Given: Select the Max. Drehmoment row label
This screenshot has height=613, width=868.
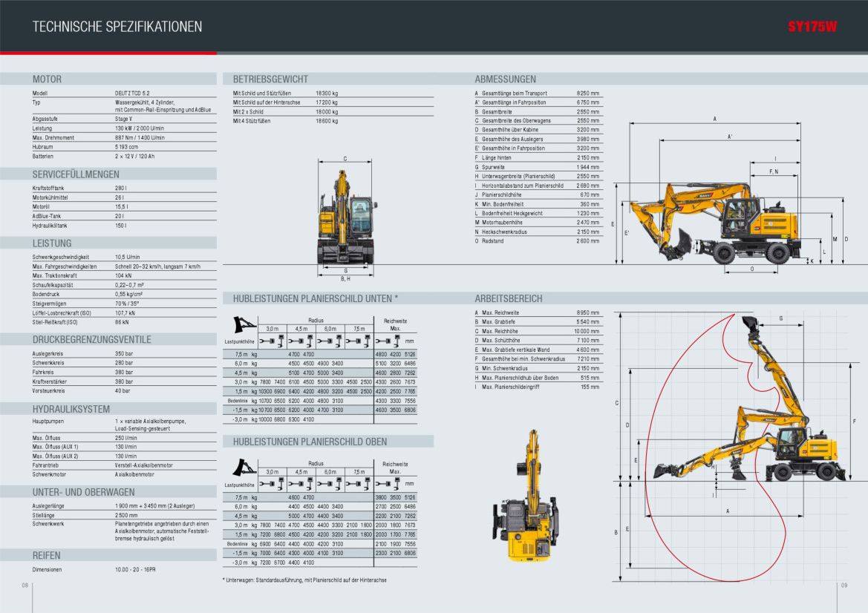Looking at the screenshot, I should (x=53, y=138).
